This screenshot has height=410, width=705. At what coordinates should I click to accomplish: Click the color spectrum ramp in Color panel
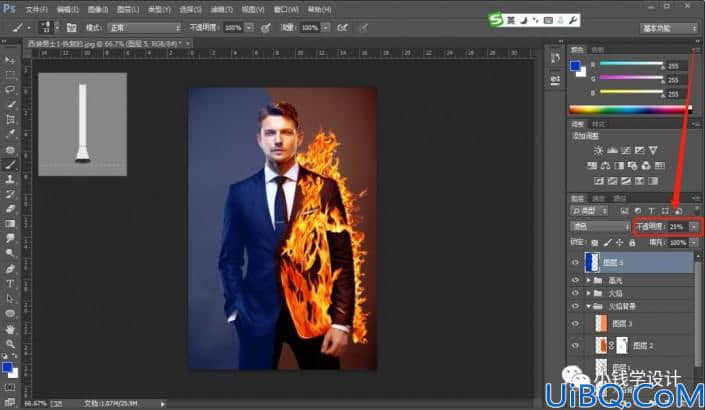point(630,109)
